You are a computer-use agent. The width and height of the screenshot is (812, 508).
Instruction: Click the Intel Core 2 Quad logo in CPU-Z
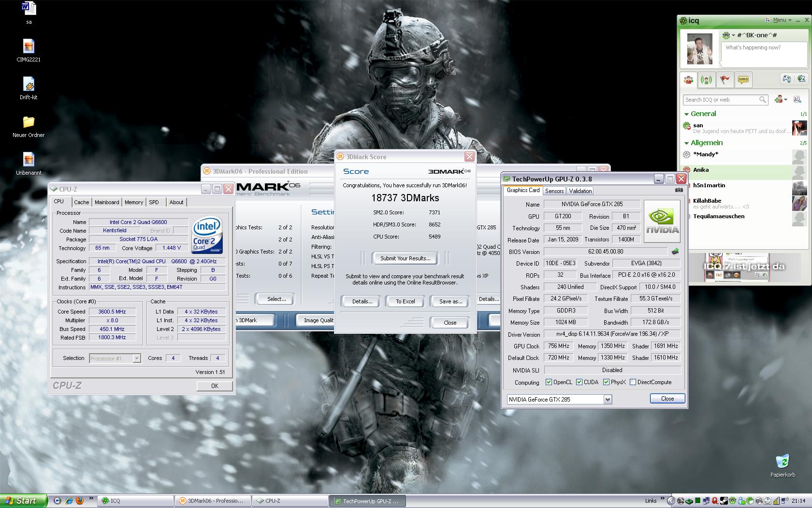click(x=207, y=236)
